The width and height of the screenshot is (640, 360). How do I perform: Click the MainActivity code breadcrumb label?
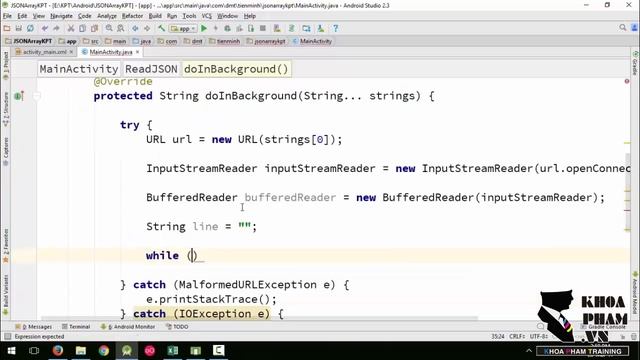pos(79,69)
